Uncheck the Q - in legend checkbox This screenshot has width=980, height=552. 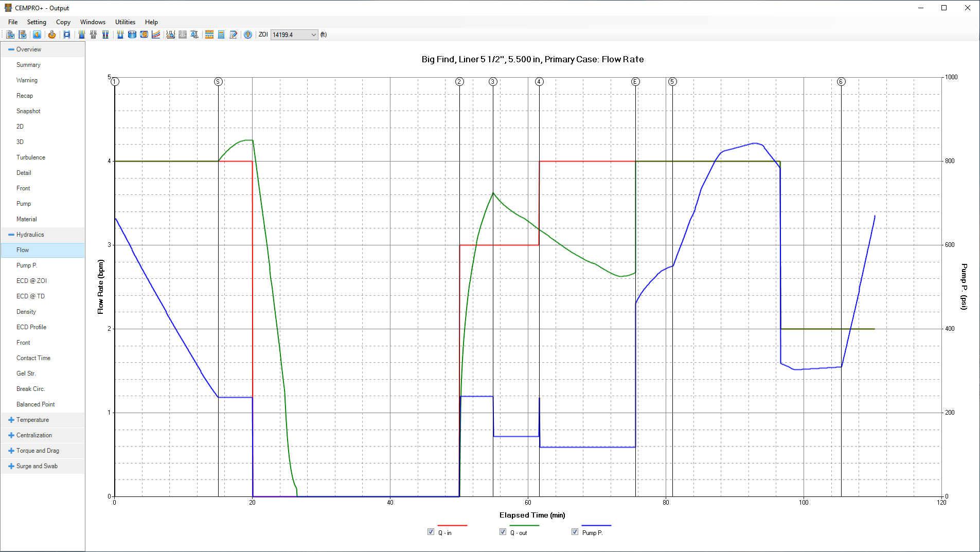(x=431, y=532)
